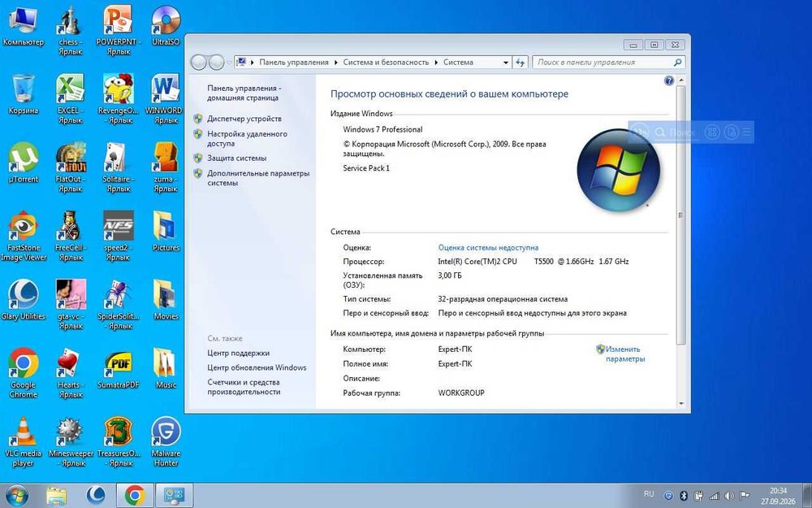Screen dimensions: 812x508
Task: Open the Windows Start menu
Action: click(17, 496)
